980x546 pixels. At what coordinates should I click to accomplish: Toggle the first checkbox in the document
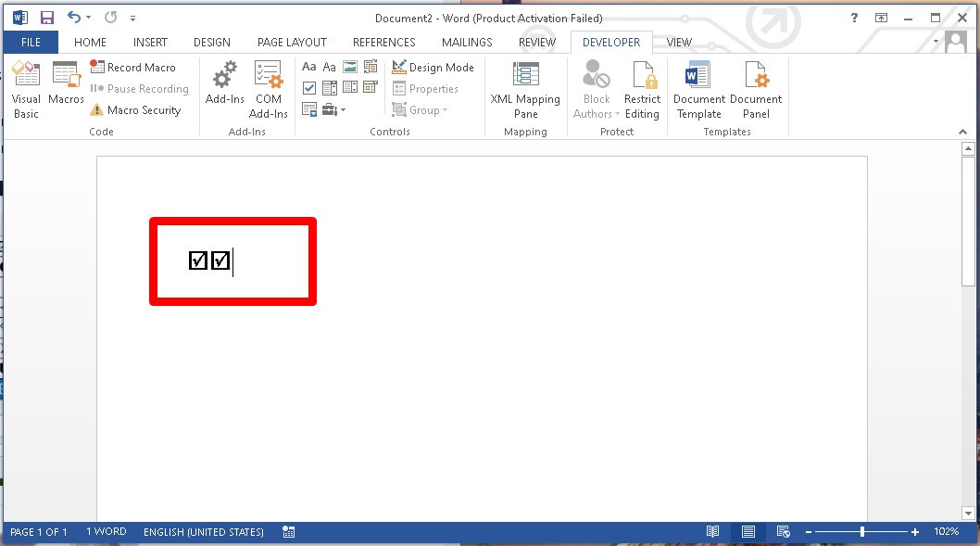tap(197, 260)
